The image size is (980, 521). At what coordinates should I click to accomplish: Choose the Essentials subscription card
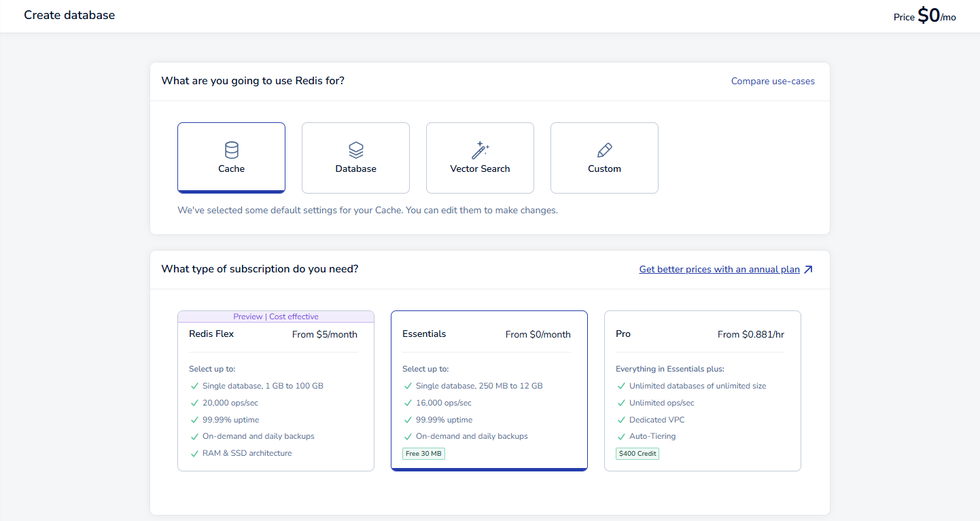pyautogui.click(x=489, y=391)
